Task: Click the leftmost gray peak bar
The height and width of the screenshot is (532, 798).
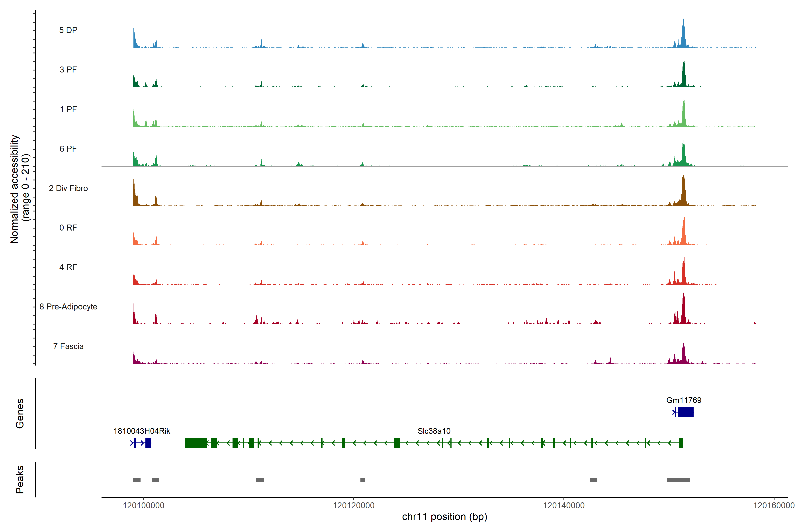Action: [x=136, y=480]
